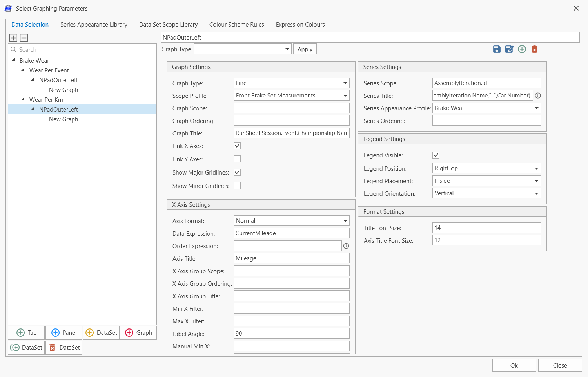Toggle the Legend Visible checkbox
588x377 pixels.
point(436,155)
